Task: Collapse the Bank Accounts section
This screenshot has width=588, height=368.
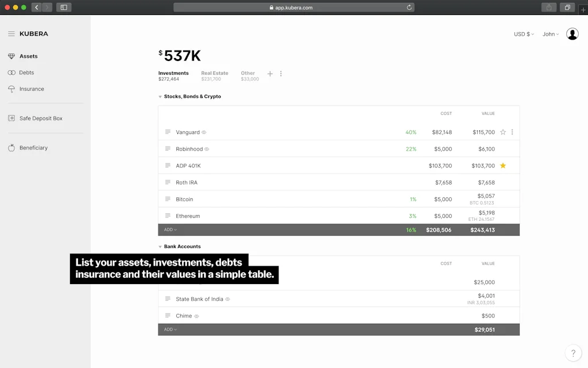Action: (x=160, y=247)
